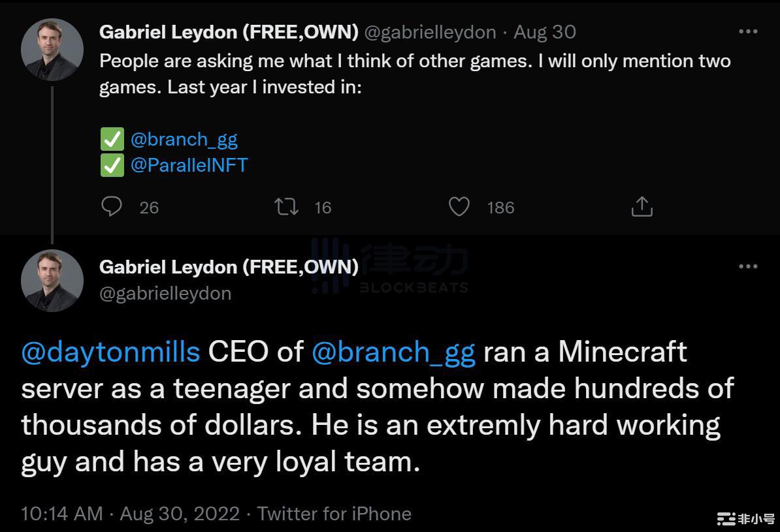Click the reply icon on the first tweet
Screen dimensions: 780x532
pyautogui.click(x=112, y=207)
